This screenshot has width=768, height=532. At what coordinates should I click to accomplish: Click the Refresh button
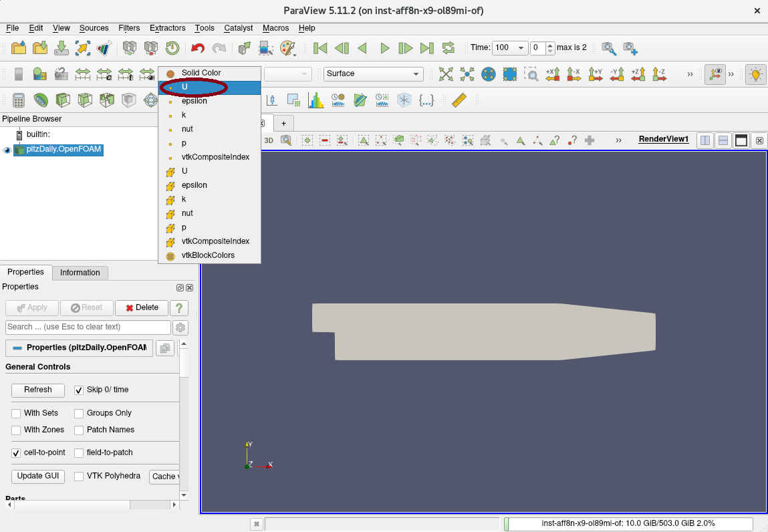[38, 390]
